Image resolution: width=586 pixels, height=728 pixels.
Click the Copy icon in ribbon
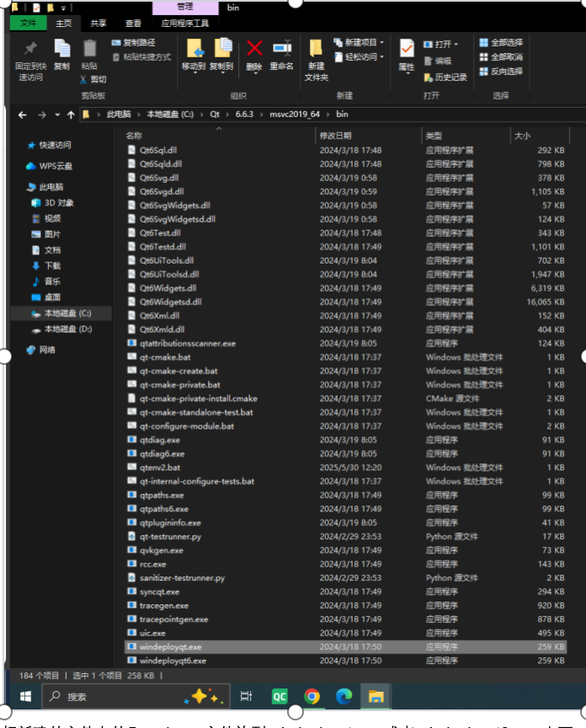61,49
